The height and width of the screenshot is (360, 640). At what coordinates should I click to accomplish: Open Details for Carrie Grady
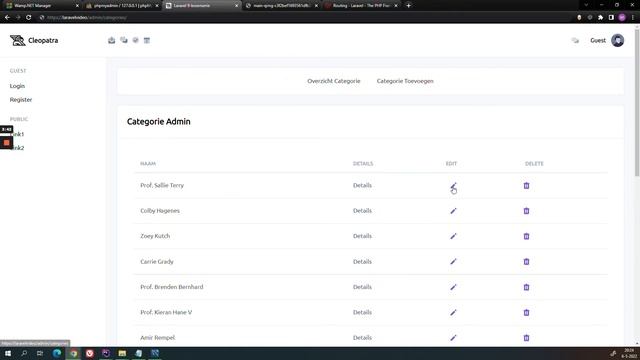pyautogui.click(x=362, y=262)
